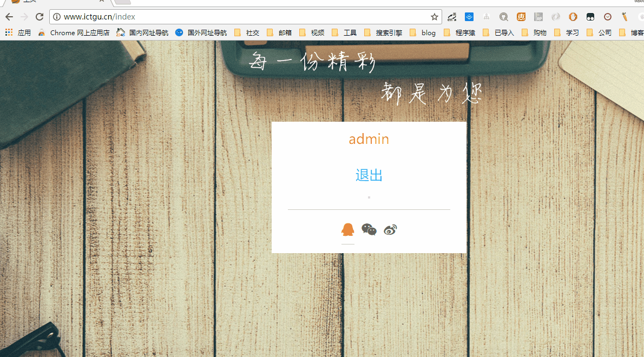This screenshot has width=644, height=357.
Task: Click the admin username text
Action: pyautogui.click(x=369, y=139)
